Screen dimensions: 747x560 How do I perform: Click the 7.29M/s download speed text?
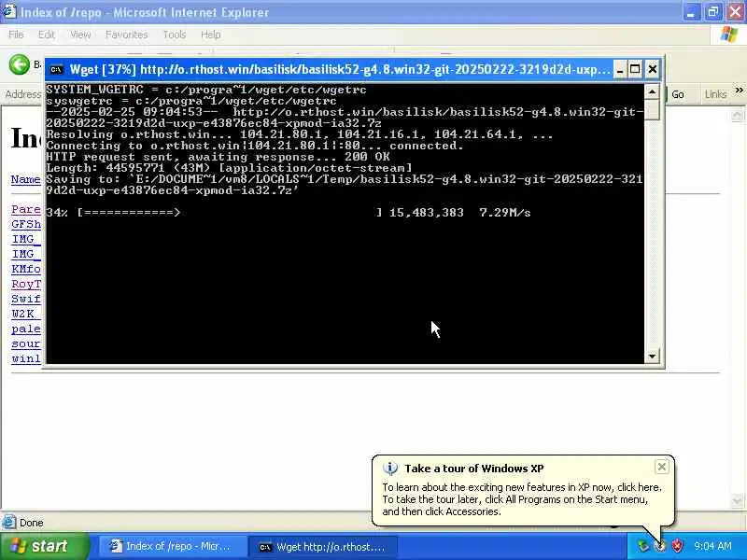tap(504, 213)
